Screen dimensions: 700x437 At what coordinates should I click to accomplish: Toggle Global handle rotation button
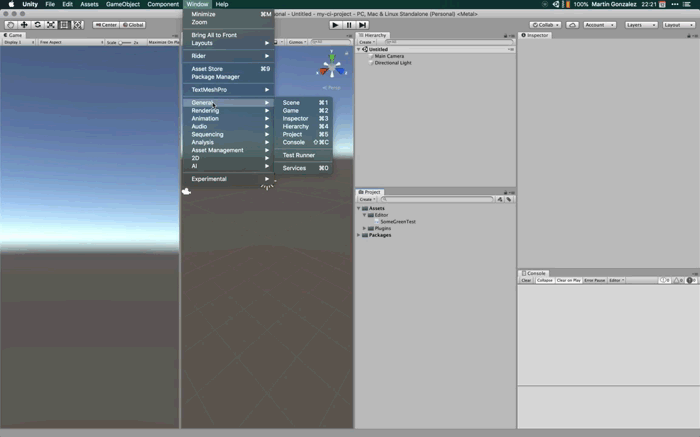(x=133, y=25)
